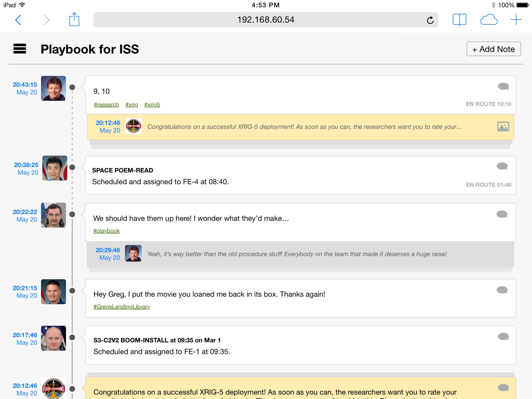Click comment bubble on SPACE POEM-READ note
Viewport: 532px width, 399px height.
(502, 166)
